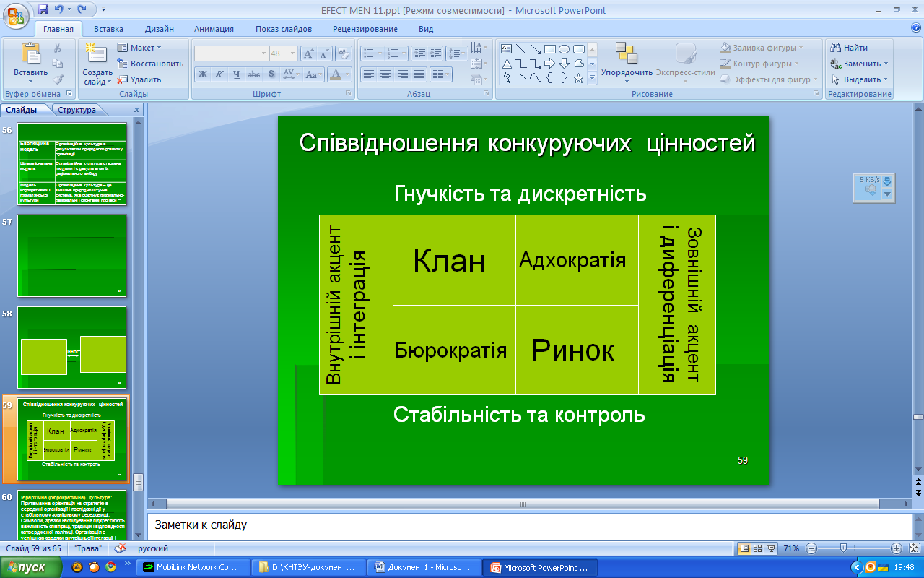Click the Find (Найти) binoculars button
This screenshot has height=578, width=924.
click(x=848, y=48)
